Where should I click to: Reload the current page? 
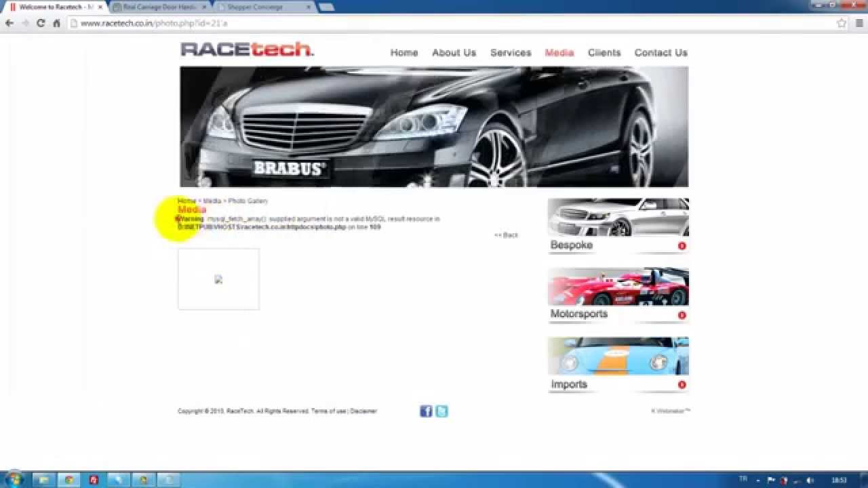click(x=41, y=23)
